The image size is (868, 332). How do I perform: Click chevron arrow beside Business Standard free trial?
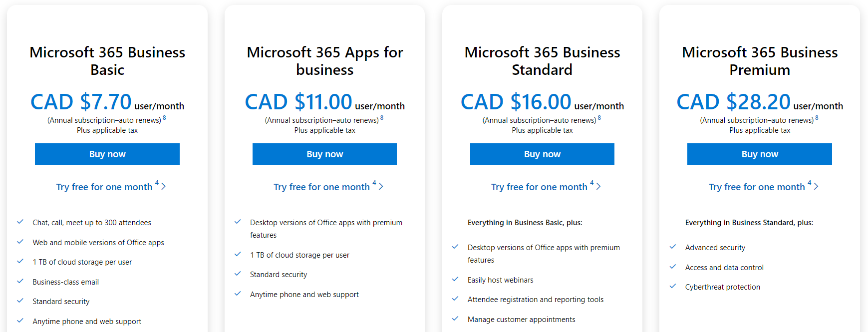[x=598, y=186]
